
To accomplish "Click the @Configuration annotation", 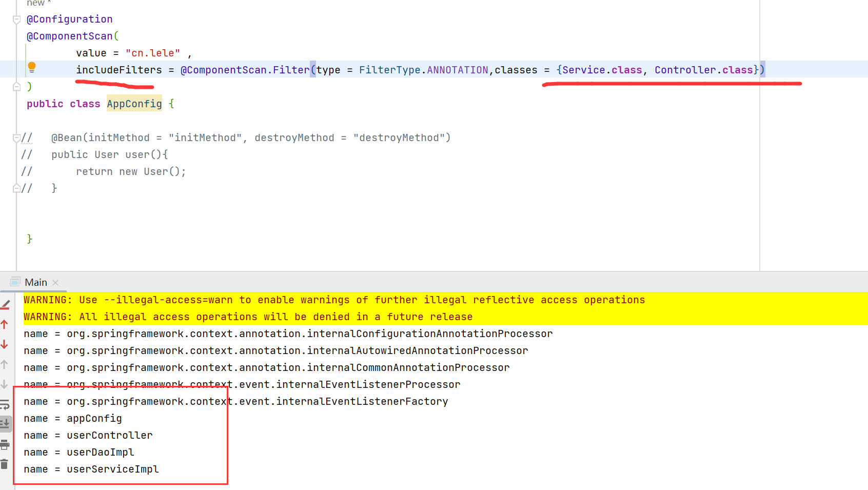I will 69,19.
